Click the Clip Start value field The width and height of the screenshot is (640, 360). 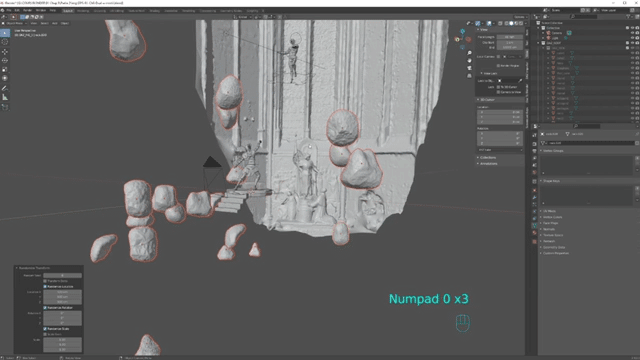[x=510, y=42]
